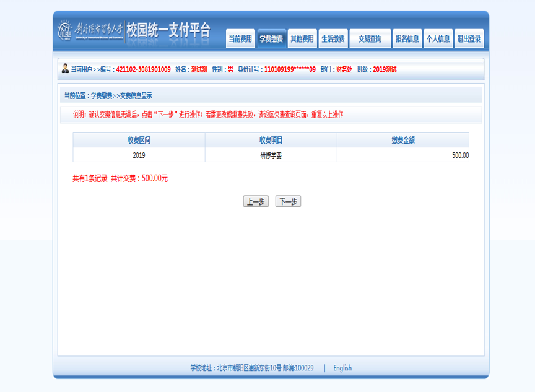535x392 pixels.
Task: Open the 当前费用 tab
Action: pyautogui.click(x=240, y=38)
